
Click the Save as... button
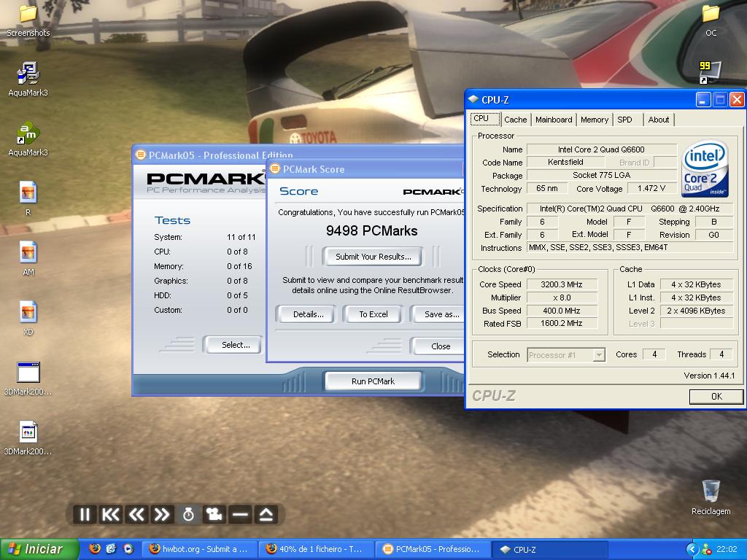pos(438,314)
